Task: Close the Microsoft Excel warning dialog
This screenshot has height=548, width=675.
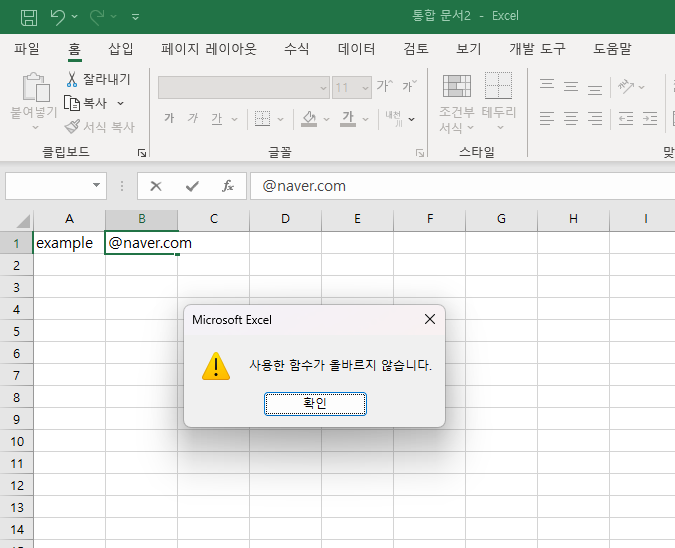Action: click(430, 319)
